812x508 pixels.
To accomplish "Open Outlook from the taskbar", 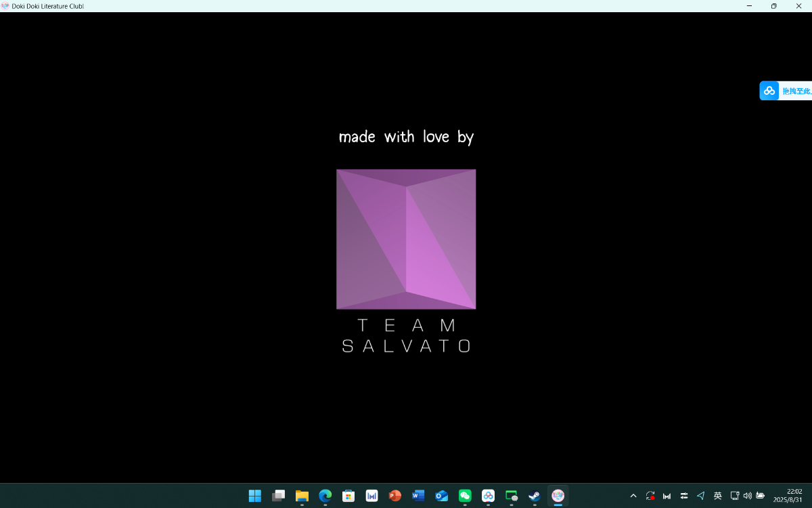I will pyautogui.click(x=441, y=496).
